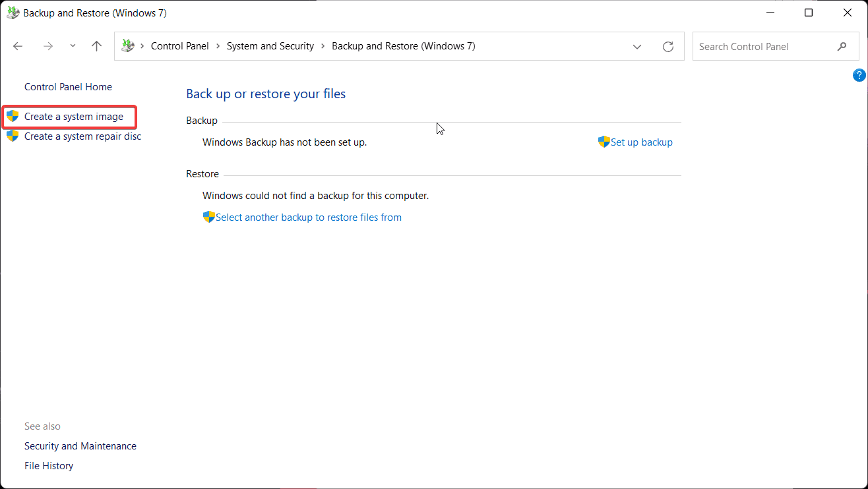This screenshot has height=489, width=868.
Task: Refresh the Control Panel page
Action: [x=668, y=46]
